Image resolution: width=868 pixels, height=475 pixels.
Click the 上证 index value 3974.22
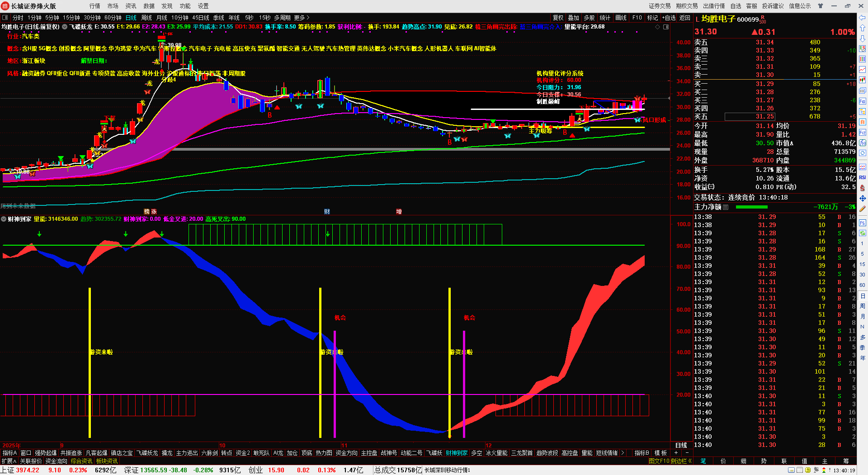tap(28, 470)
